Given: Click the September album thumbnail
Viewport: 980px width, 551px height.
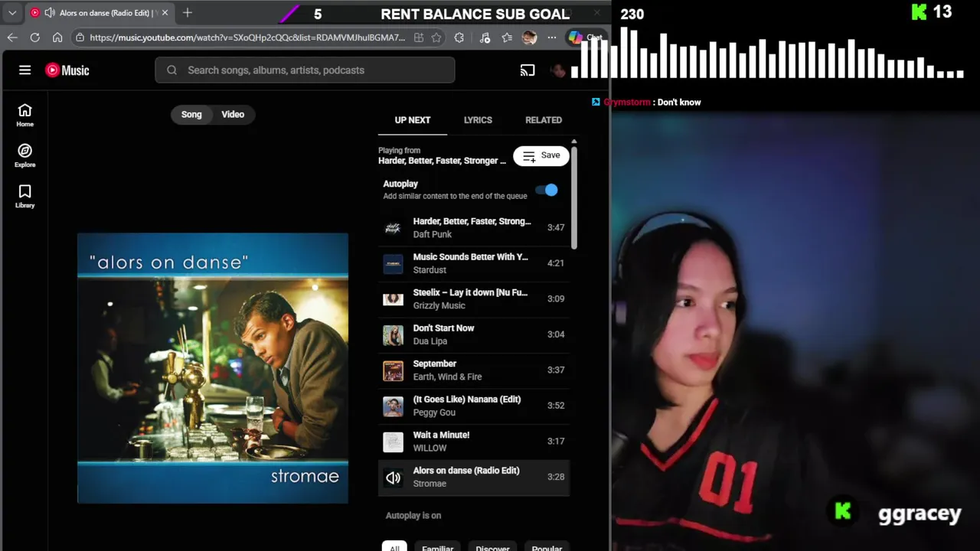Looking at the screenshot, I should click(393, 370).
